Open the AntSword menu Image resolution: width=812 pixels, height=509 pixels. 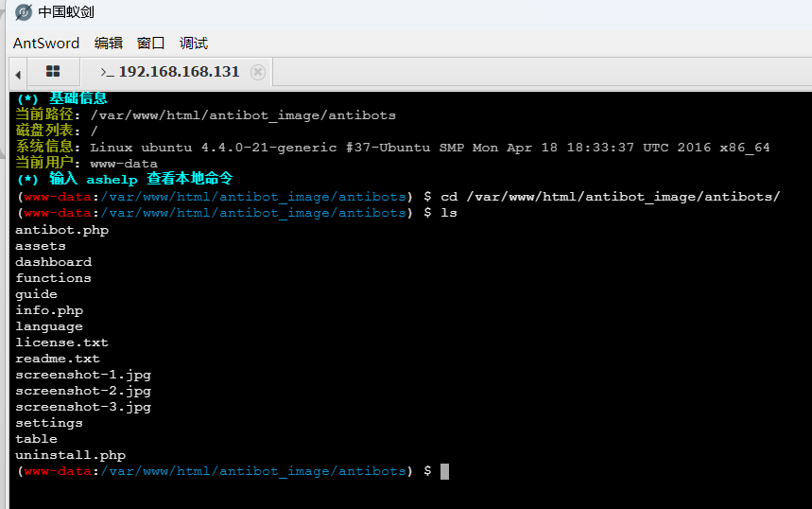[46, 43]
